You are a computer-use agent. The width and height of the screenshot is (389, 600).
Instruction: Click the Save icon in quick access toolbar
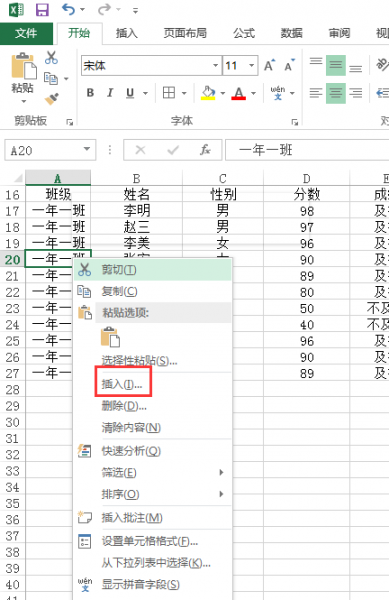coord(42,10)
